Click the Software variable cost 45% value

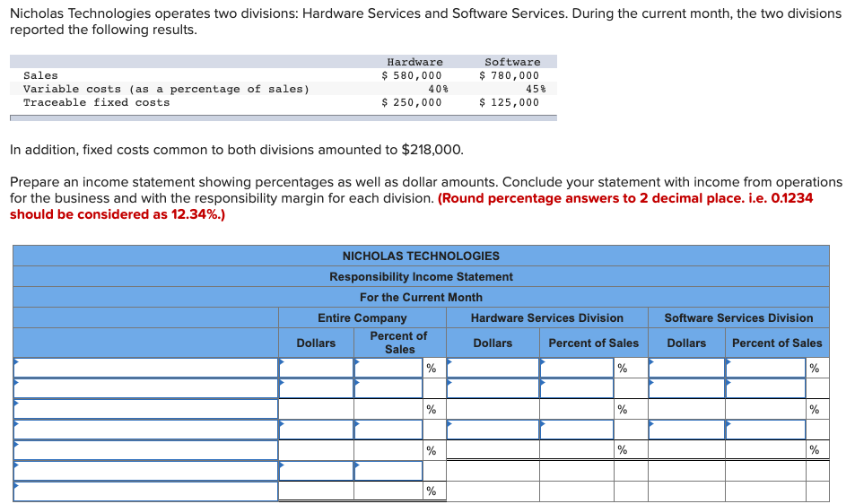click(x=536, y=89)
